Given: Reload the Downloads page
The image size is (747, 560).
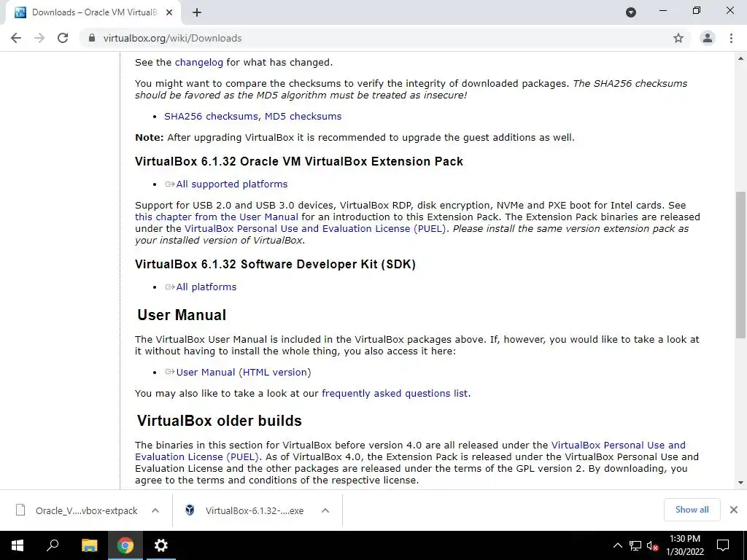Looking at the screenshot, I should click(x=63, y=38).
